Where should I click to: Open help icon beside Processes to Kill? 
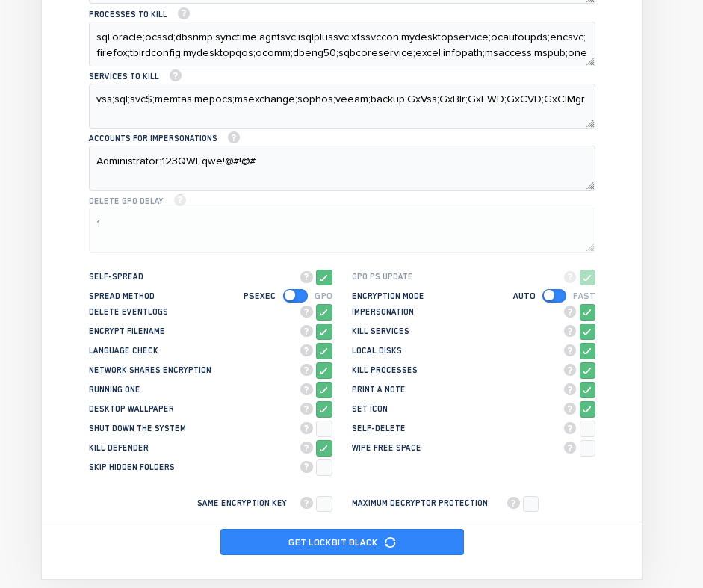pyautogui.click(x=183, y=14)
